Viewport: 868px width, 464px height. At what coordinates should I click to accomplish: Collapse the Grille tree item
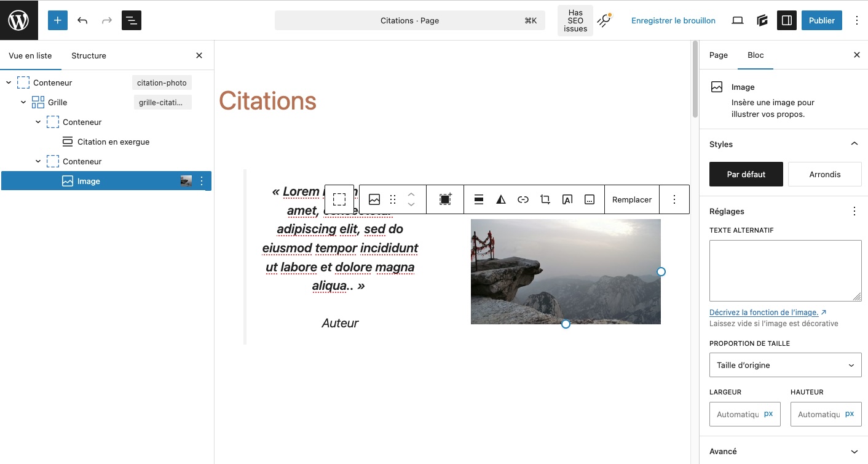(23, 102)
